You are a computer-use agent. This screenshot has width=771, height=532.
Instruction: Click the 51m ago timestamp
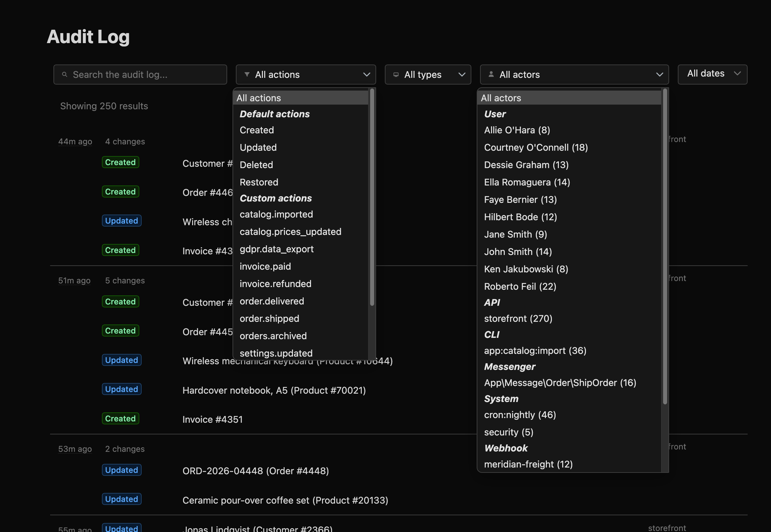(74, 280)
